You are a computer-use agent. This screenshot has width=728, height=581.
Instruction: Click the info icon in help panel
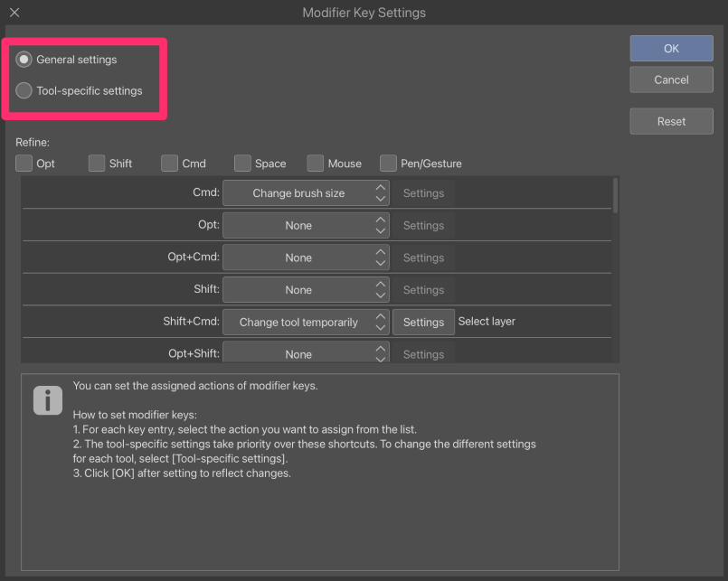47,399
